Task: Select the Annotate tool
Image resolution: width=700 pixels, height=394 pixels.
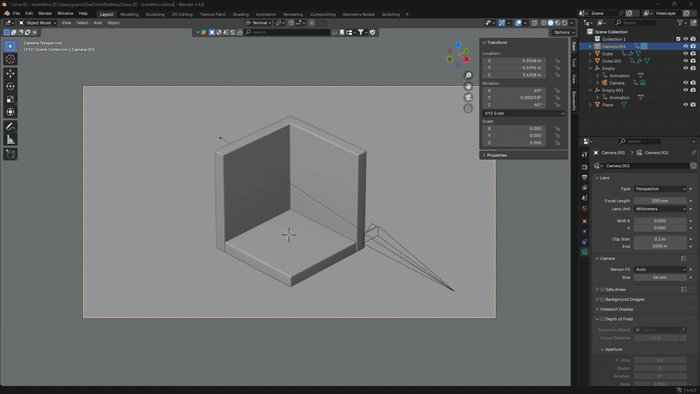Action: [10, 127]
